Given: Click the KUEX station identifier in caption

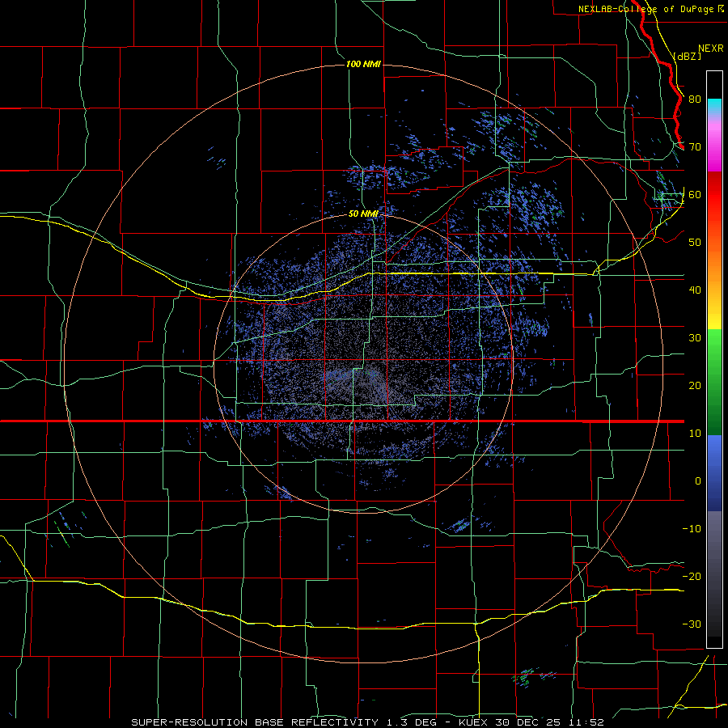Looking at the screenshot, I should click(473, 722).
